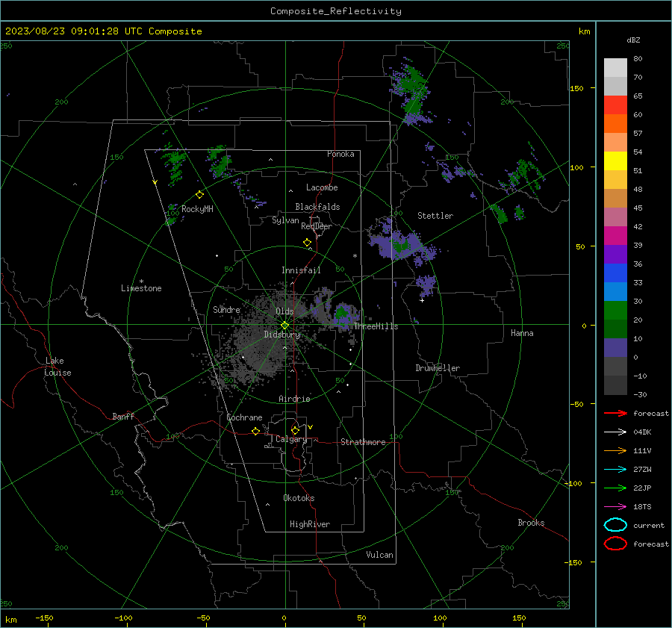Select the Limestone label
672x628 pixels.
141,288
